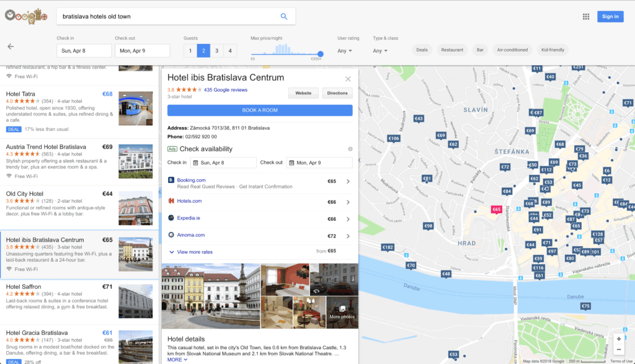This screenshot has width=635, height=364.
Task: Click the blue search magnifier icon
Action: [284, 17]
